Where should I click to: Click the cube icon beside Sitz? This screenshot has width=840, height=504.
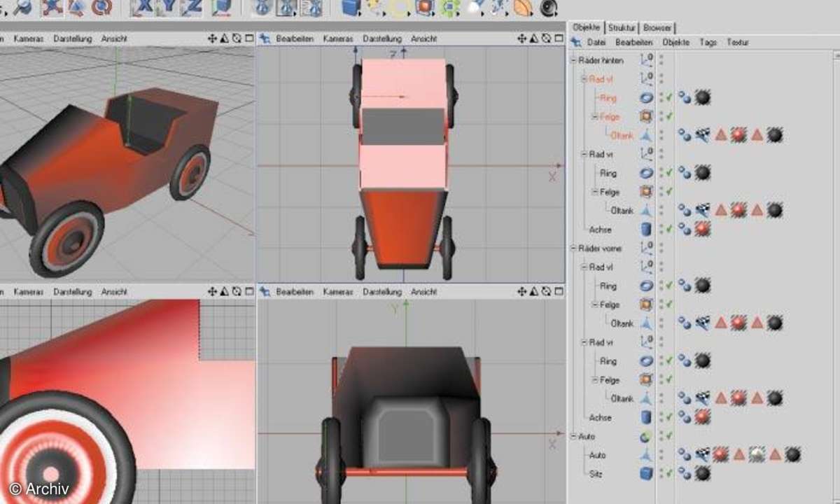pos(646,474)
